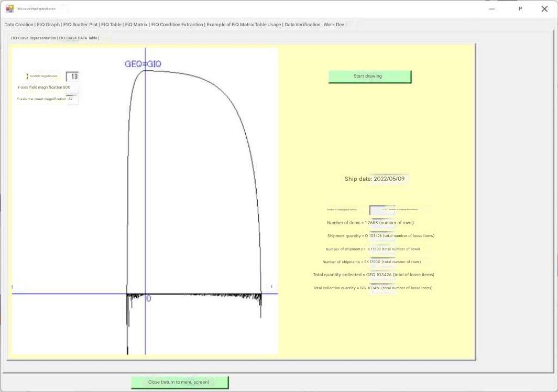Click the Ship date field

point(388,179)
